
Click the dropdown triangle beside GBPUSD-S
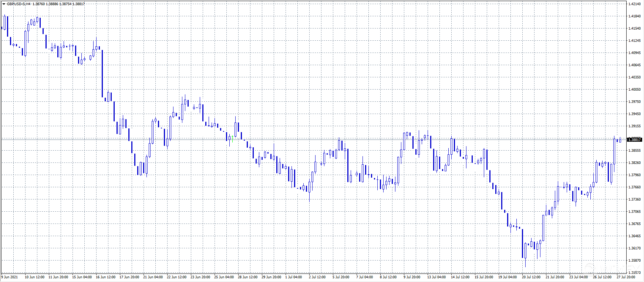(x=4, y=4)
